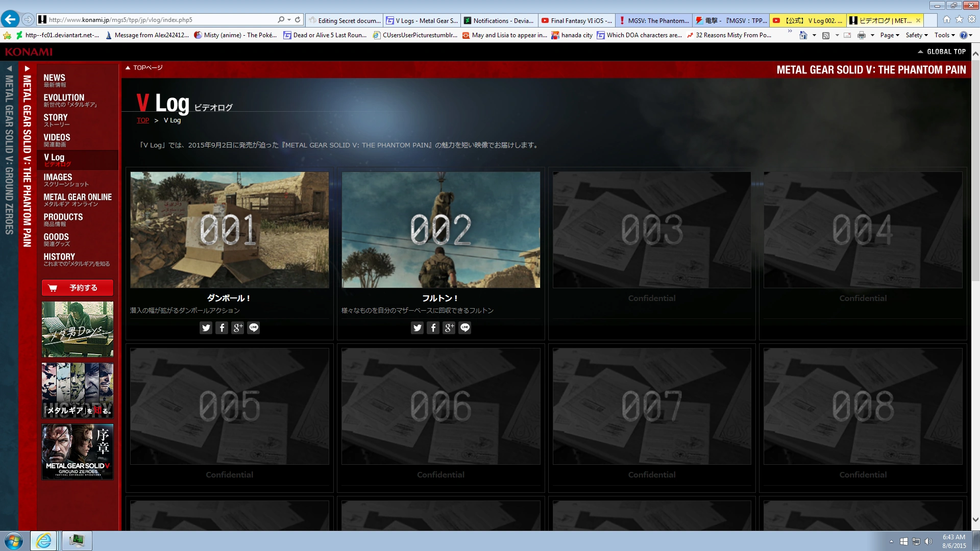Play the V Log 002 Fulton thumbnail

[440, 230]
